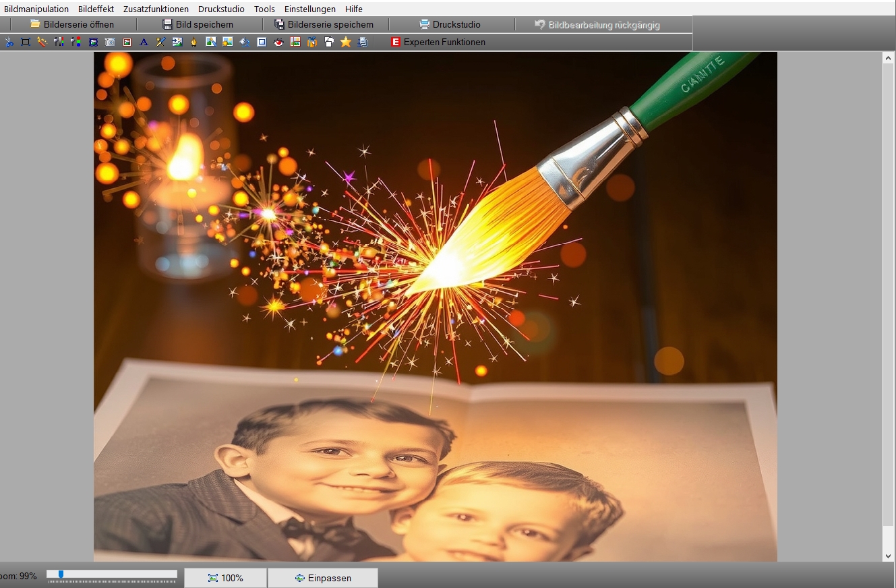Select the scissors cut tool icon
The image size is (896, 588).
9,42
